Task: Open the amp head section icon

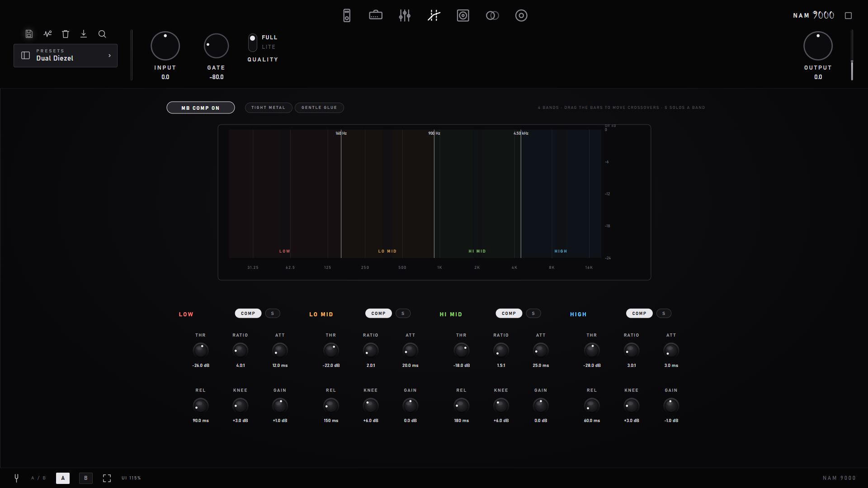Action: click(x=376, y=16)
